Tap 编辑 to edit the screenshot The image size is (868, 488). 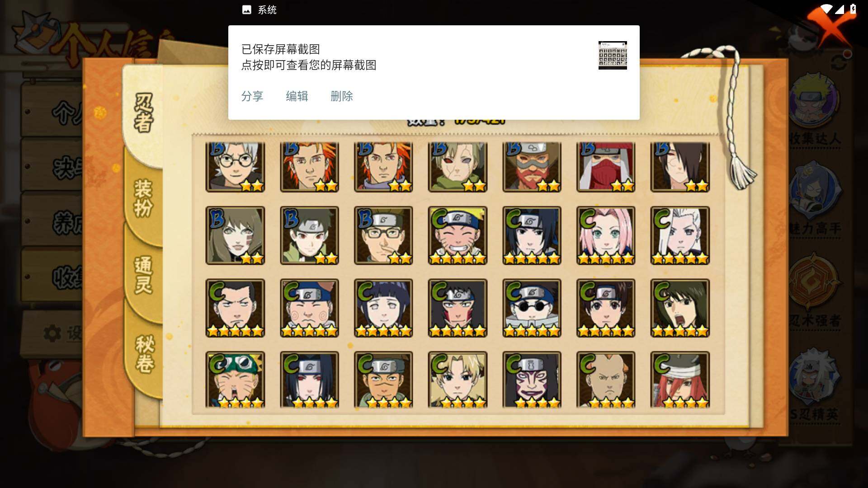pos(297,96)
